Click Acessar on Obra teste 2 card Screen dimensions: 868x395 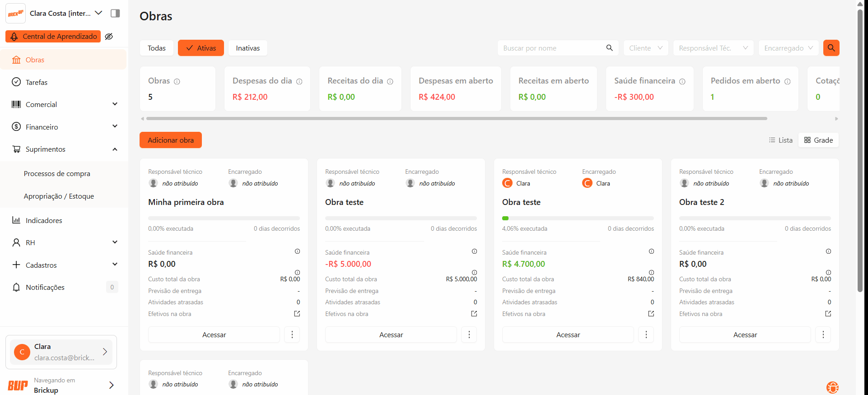[745, 335]
